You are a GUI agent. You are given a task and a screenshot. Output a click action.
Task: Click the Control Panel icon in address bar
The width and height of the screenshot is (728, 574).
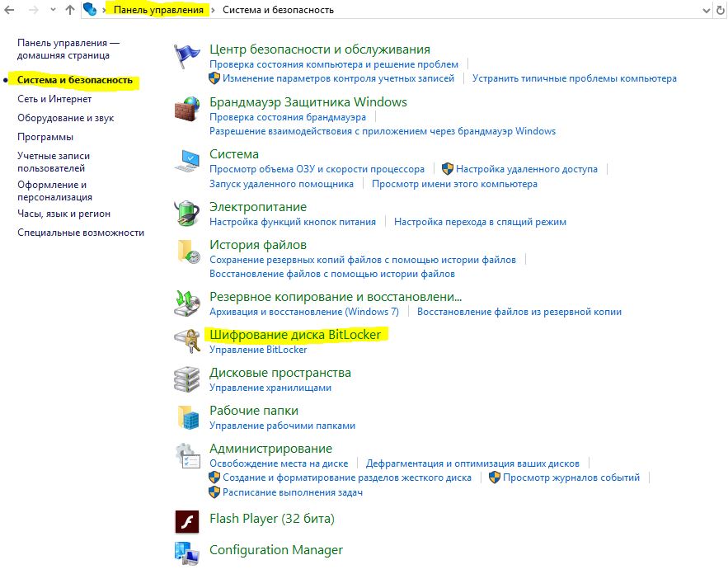90,9
